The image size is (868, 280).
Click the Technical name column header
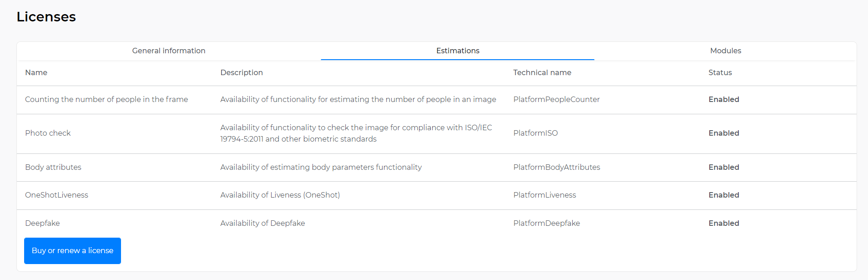(542, 72)
